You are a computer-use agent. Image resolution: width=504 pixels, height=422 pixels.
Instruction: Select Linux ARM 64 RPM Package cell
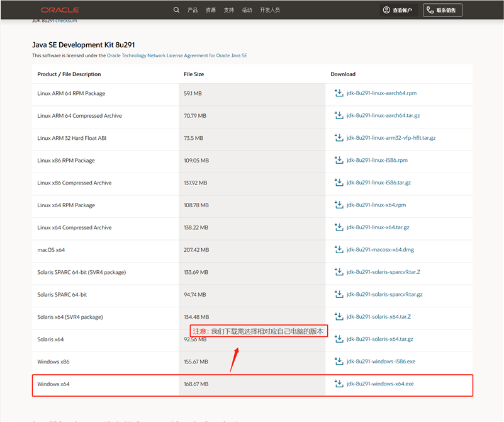[106, 93]
